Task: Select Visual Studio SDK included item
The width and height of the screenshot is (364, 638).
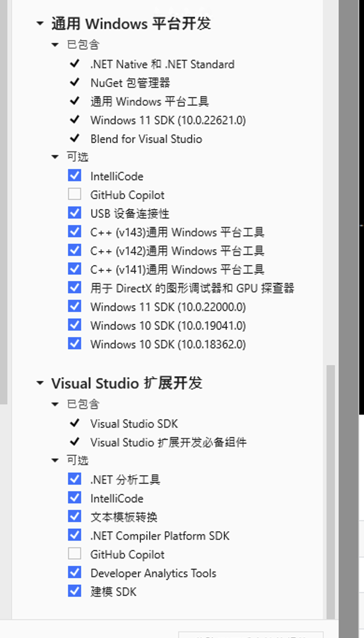Action: (x=134, y=424)
